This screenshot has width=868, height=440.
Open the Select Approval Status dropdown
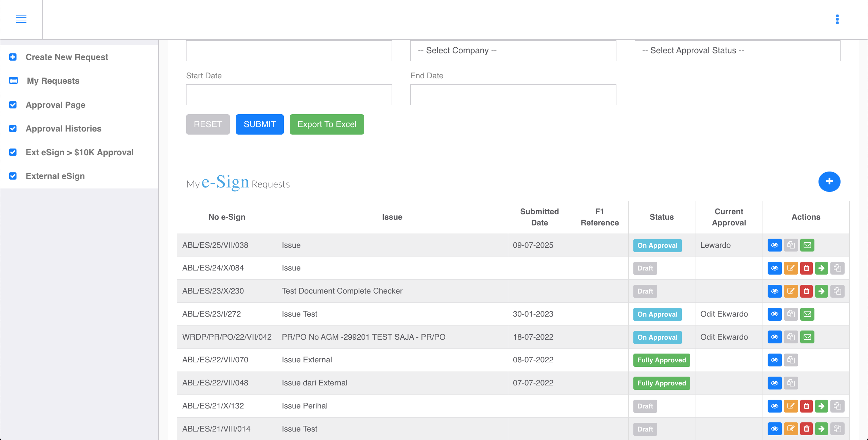tap(737, 51)
